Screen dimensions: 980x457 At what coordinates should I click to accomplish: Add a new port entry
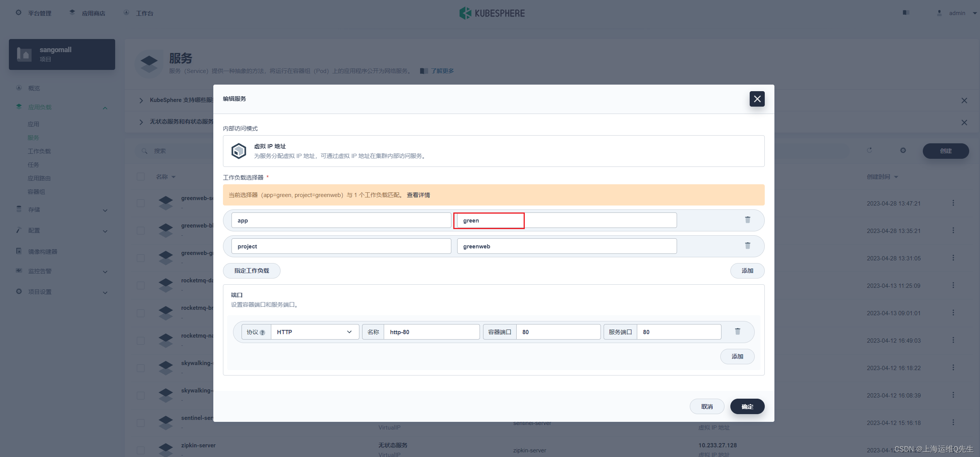tap(737, 357)
